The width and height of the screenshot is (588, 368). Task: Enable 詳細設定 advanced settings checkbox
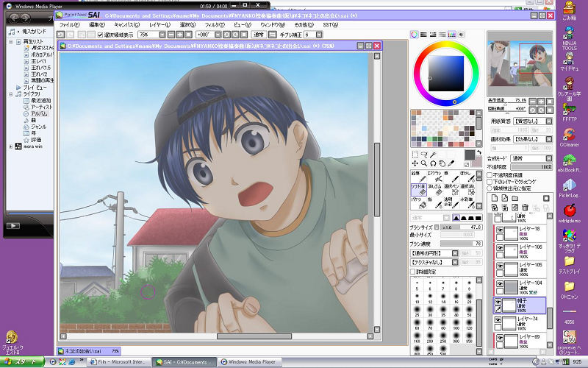point(412,272)
